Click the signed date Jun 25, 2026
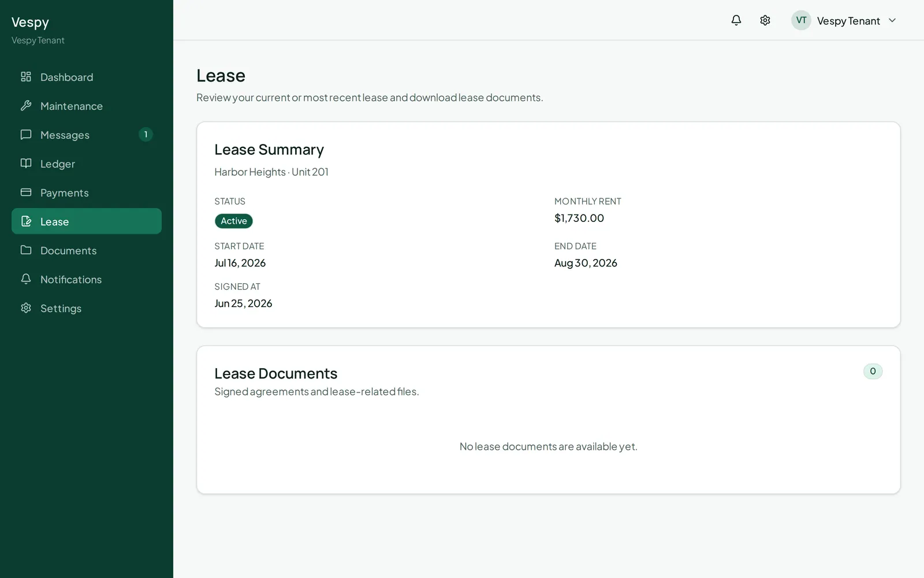 pos(243,303)
